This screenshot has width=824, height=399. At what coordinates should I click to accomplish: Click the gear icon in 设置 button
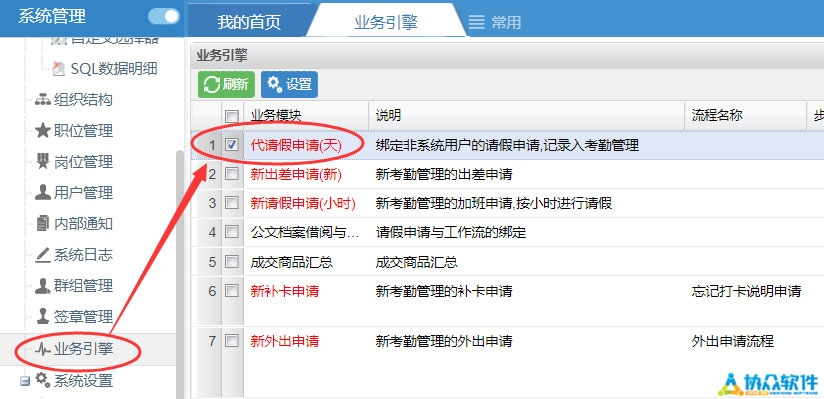pyautogui.click(x=274, y=83)
